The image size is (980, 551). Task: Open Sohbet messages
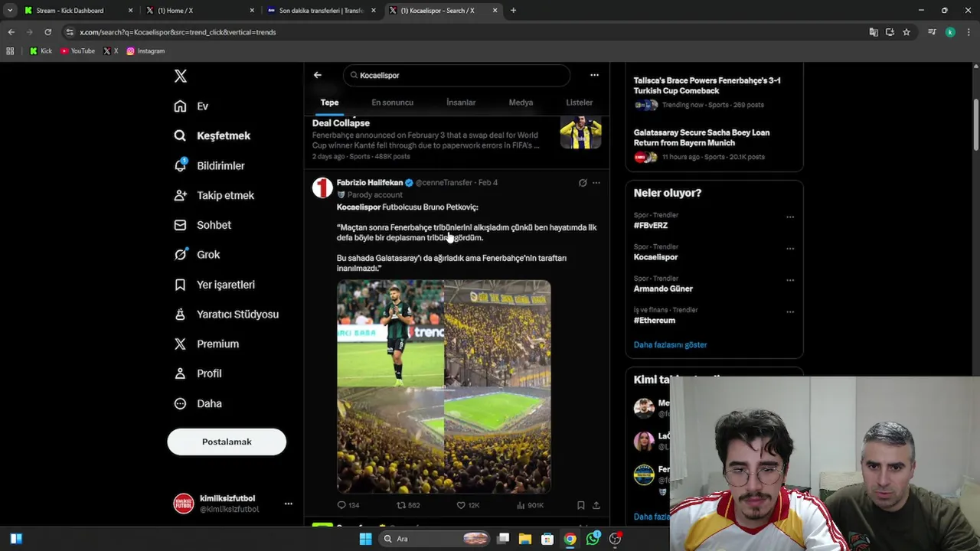(x=202, y=225)
